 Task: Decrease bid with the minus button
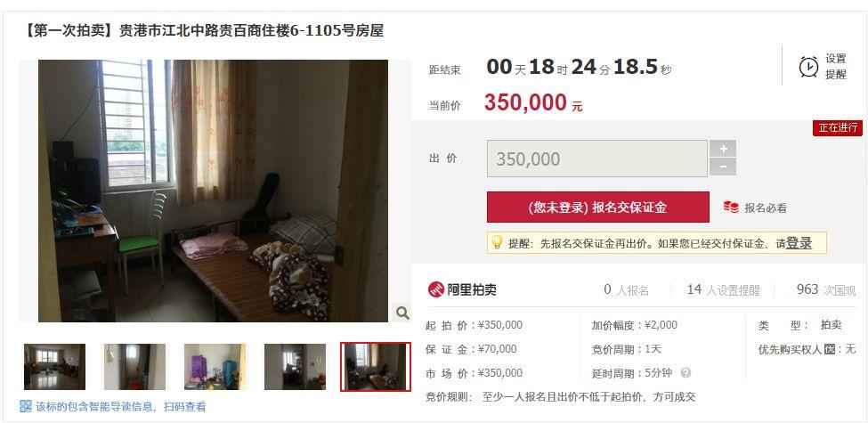[x=723, y=167]
